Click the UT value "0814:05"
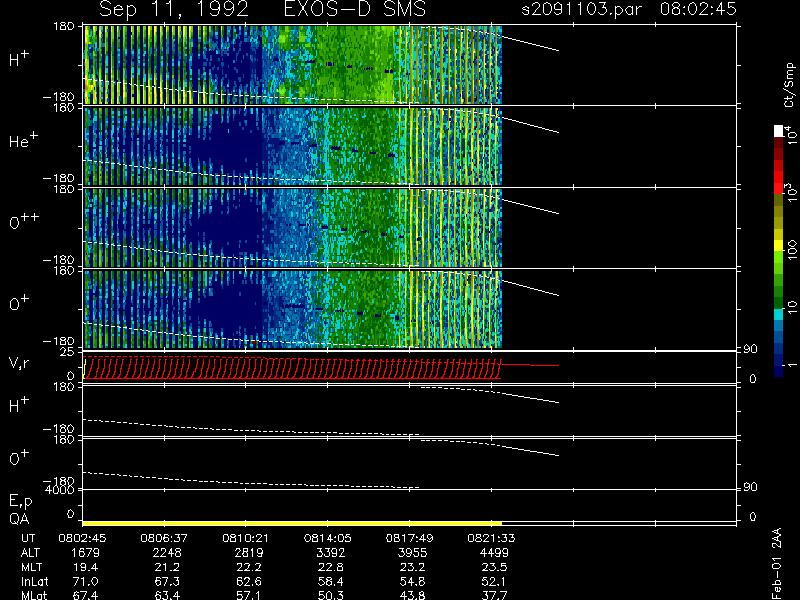The image size is (800, 600). (x=328, y=538)
